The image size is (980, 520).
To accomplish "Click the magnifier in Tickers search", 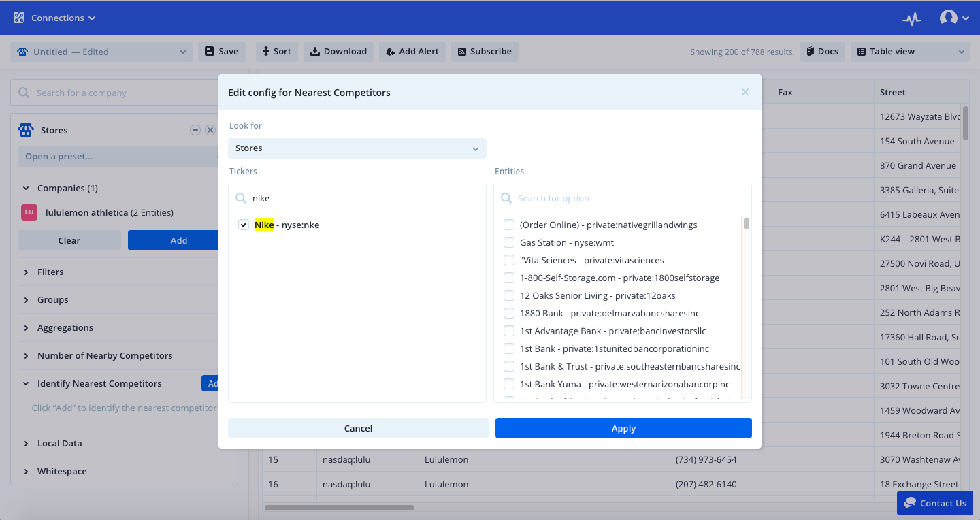I will click(x=241, y=198).
